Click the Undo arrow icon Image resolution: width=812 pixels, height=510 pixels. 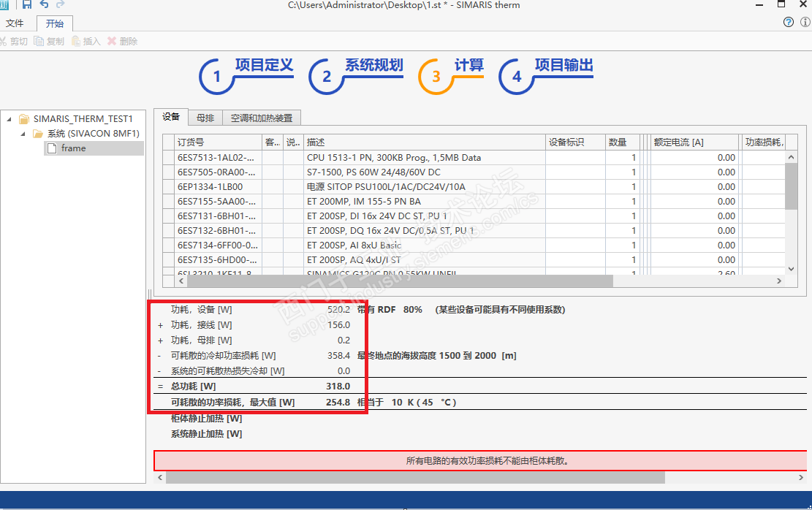point(44,4)
